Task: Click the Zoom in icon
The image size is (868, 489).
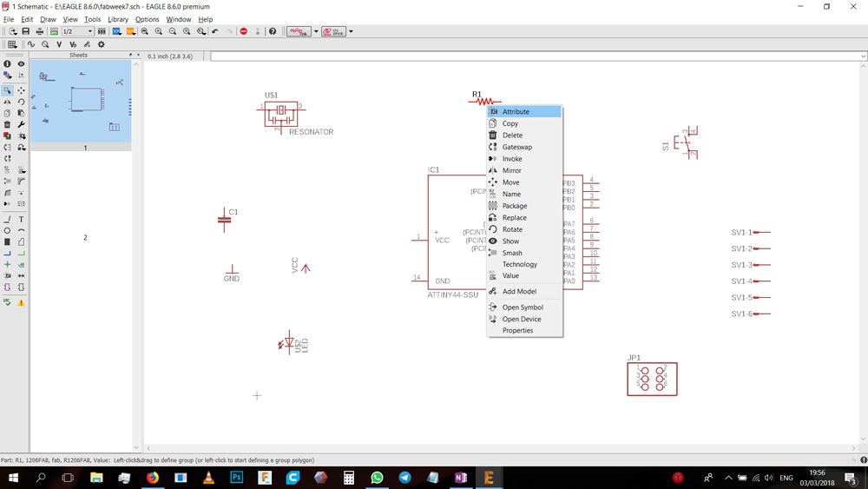Action: (158, 31)
